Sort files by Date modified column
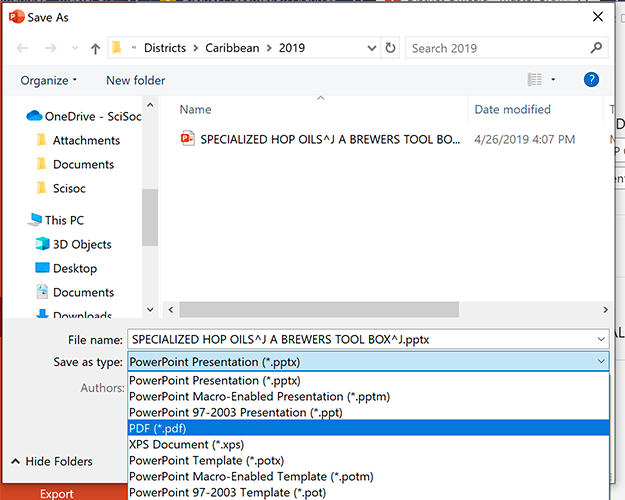625x500 pixels. pos(513,109)
